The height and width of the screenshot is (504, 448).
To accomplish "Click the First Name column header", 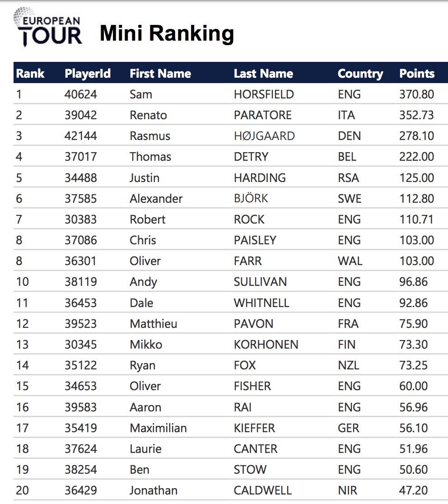I will click(x=160, y=74).
